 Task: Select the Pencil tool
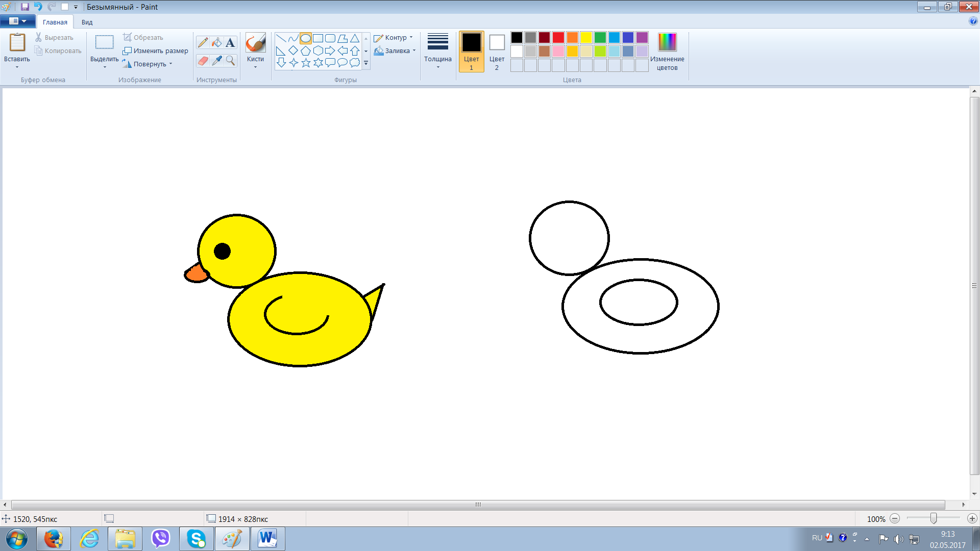coord(203,43)
